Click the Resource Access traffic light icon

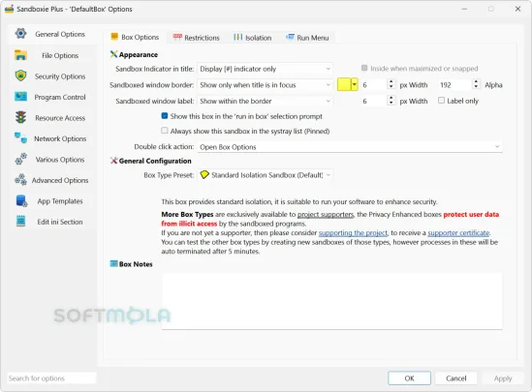[x=20, y=117]
